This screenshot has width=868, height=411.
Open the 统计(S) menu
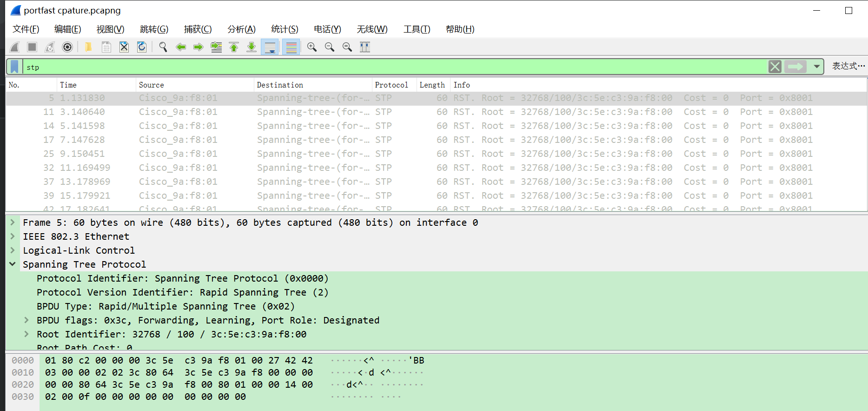(285, 29)
